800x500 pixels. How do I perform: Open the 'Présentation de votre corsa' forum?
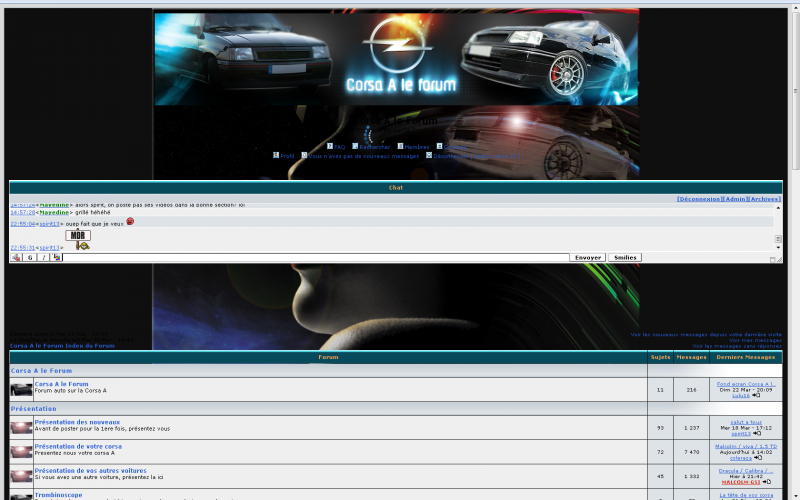click(x=78, y=446)
